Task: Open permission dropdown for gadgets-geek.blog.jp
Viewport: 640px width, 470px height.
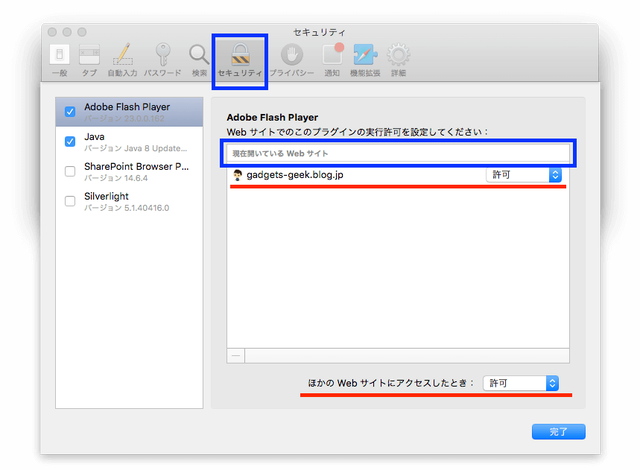Action: [524, 175]
